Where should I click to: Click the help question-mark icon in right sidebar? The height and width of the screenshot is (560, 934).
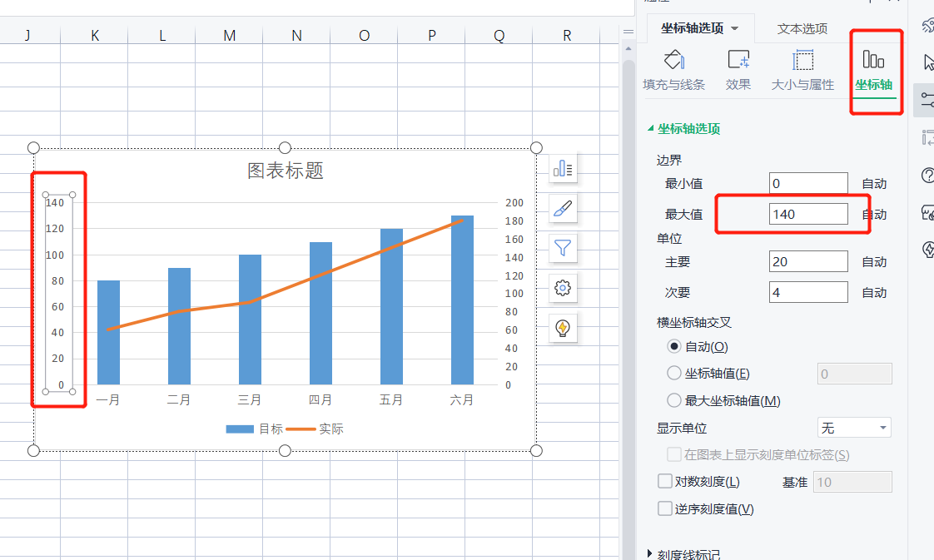click(x=927, y=175)
